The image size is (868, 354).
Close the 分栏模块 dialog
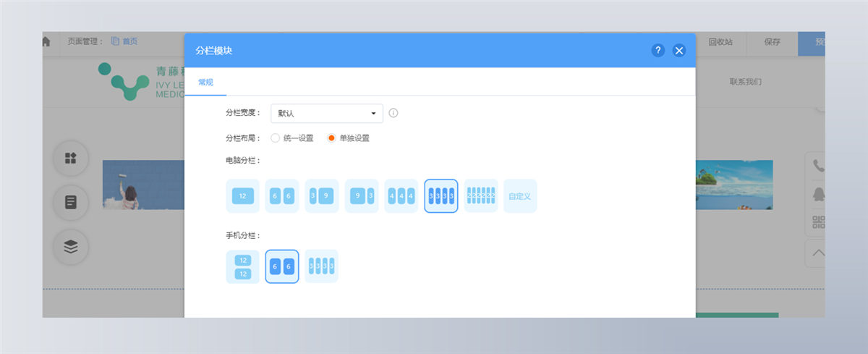point(678,50)
